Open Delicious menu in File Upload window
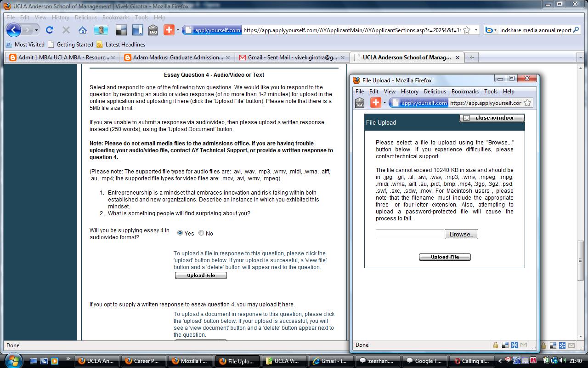588x368 pixels. point(435,92)
